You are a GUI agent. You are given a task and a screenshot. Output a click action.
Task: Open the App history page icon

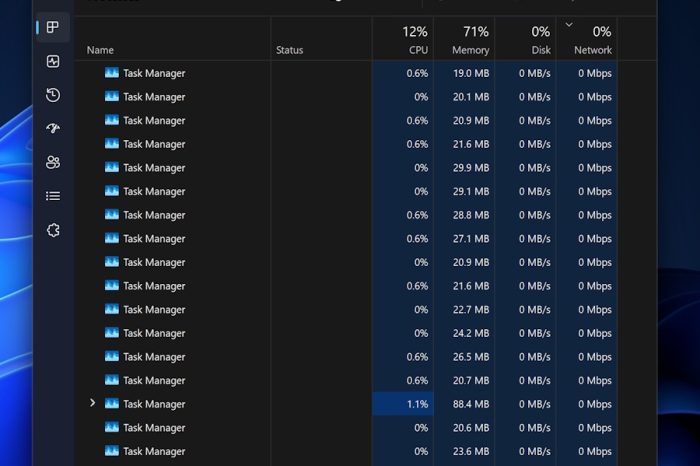[x=53, y=95]
